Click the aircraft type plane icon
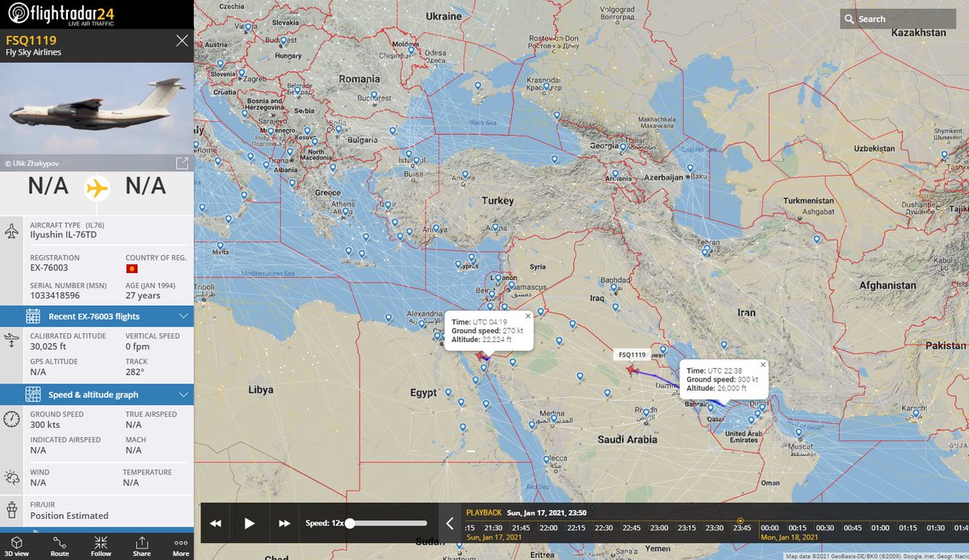Viewport: 969px width, 560px height. (11, 232)
